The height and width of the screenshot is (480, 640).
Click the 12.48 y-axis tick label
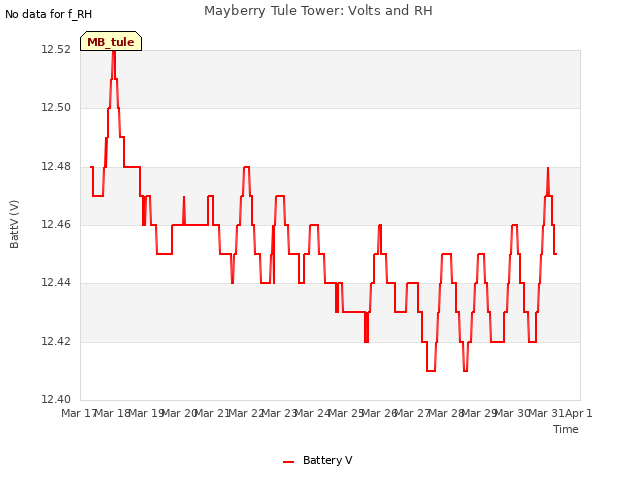click(56, 166)
